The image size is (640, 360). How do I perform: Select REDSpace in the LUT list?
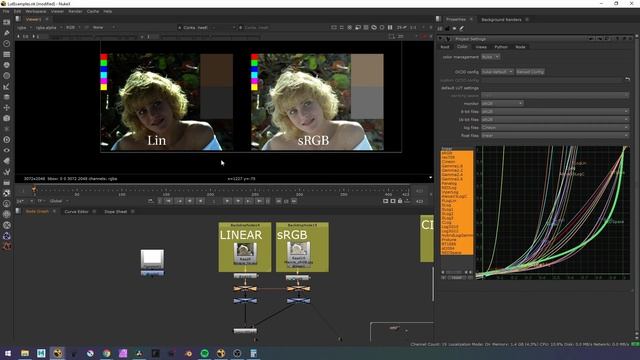click(x=451, y=253)
